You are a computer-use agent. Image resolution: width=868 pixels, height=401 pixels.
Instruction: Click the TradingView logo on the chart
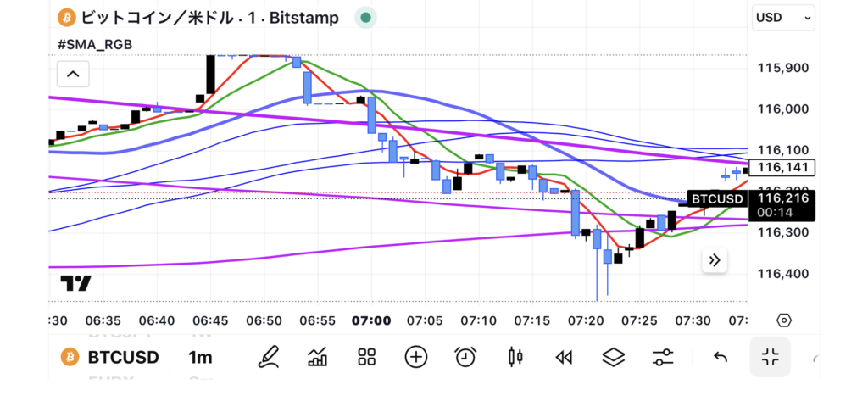click(x=75, y=284)
